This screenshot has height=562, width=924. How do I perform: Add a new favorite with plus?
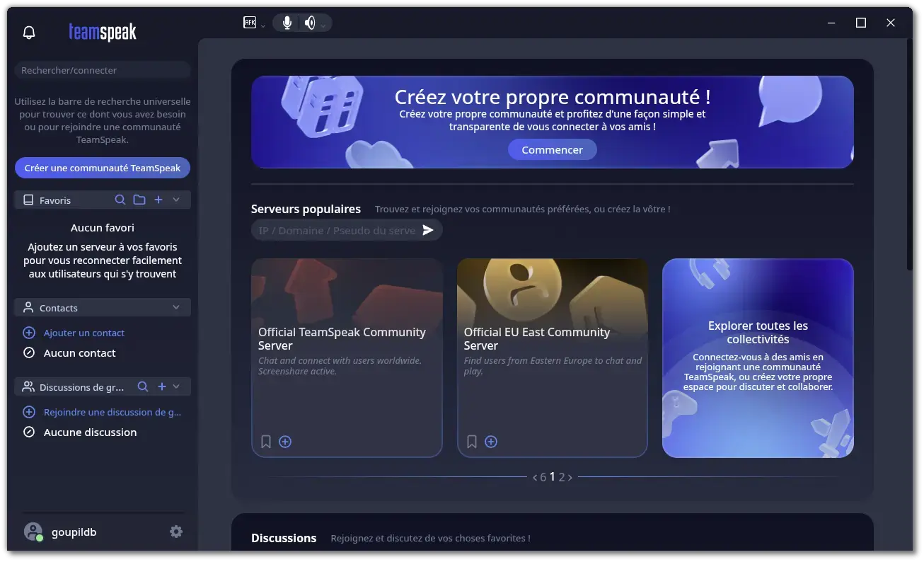pyautogui.click(x=158, y=200)
